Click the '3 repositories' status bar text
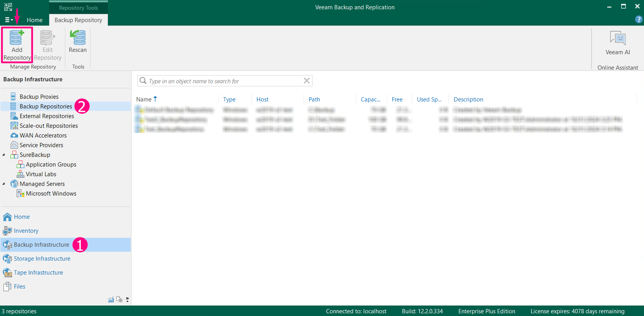This screenshot has height=316, width=644. [19, 311]
